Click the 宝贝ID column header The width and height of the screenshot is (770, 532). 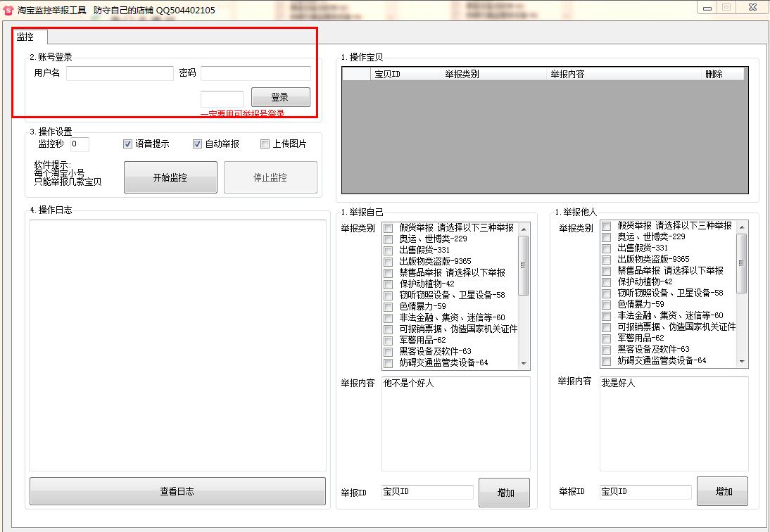coord(405,74)
